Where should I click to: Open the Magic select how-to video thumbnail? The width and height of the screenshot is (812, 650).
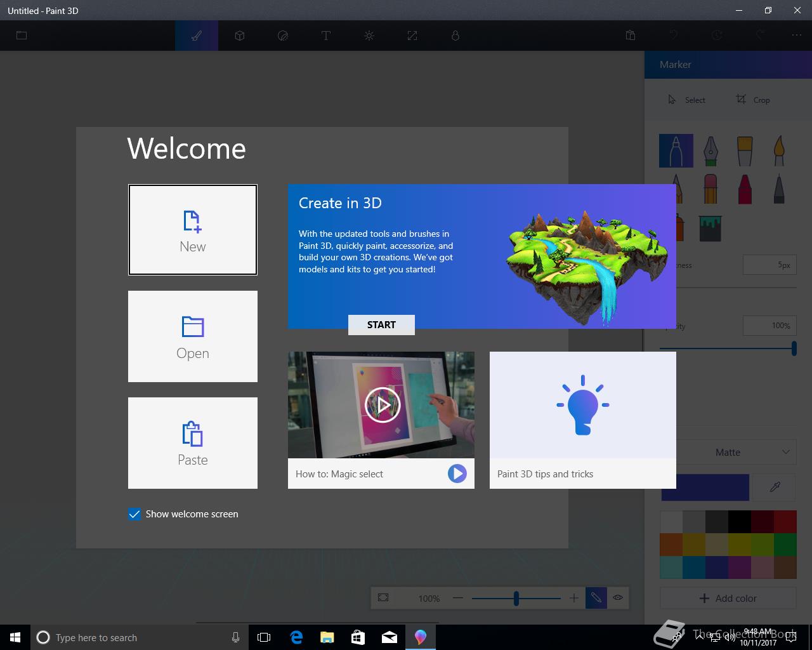(x=381, y=405)
